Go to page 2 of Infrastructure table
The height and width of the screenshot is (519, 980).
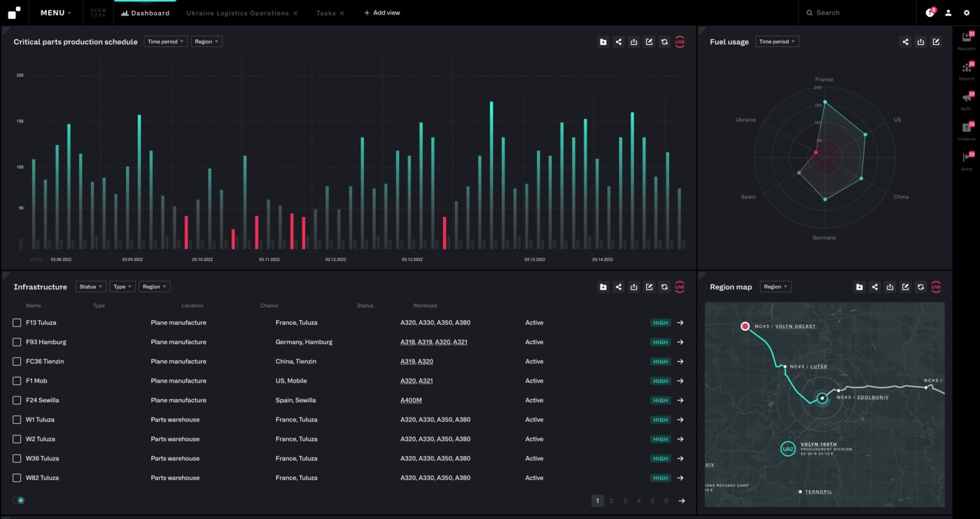coord(611,501)
